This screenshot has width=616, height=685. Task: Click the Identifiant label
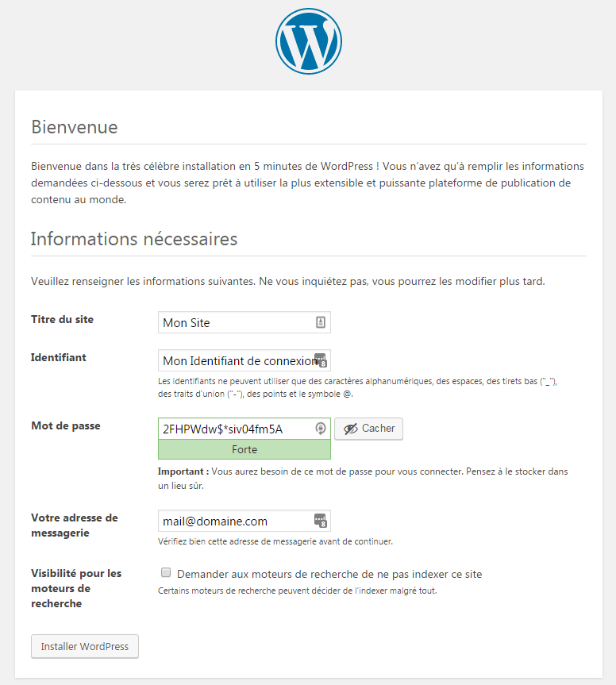tap(59, 357)
